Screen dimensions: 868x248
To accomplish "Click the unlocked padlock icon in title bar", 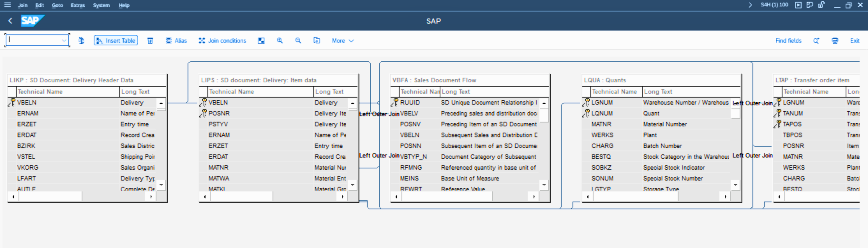I will click(x=821, y=5).
